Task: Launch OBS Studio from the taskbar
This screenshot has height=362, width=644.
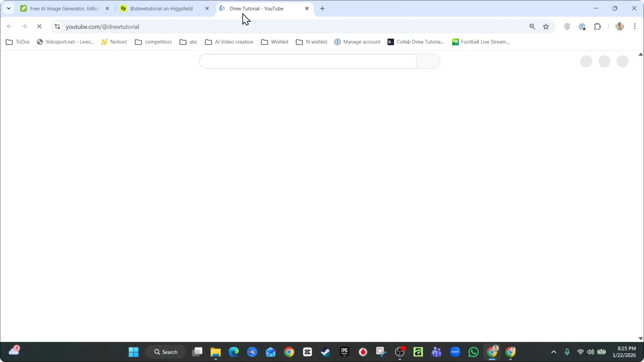Action: [400, 352]
